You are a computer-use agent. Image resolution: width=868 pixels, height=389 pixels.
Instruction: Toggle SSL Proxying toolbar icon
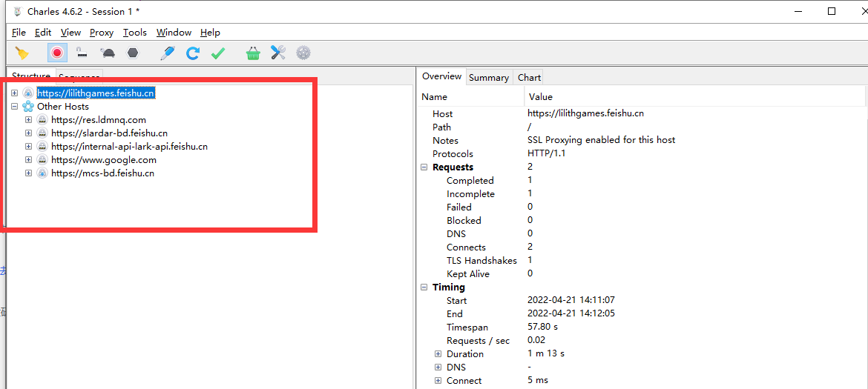pyautogui.click(x=82, y=53)
